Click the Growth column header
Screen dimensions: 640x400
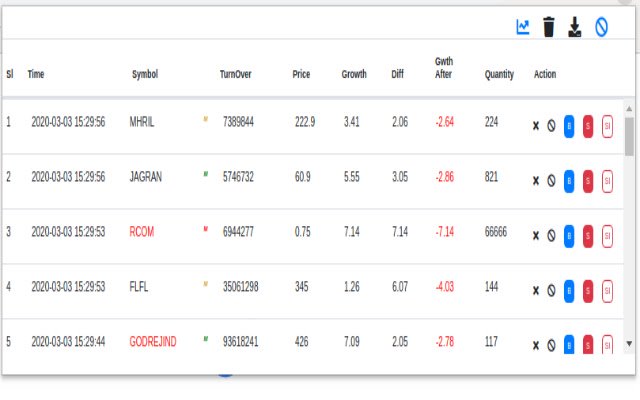354,74
